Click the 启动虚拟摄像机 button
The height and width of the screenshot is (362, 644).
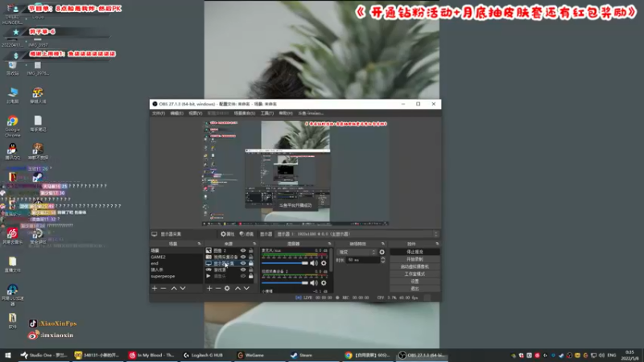[415, 267]
